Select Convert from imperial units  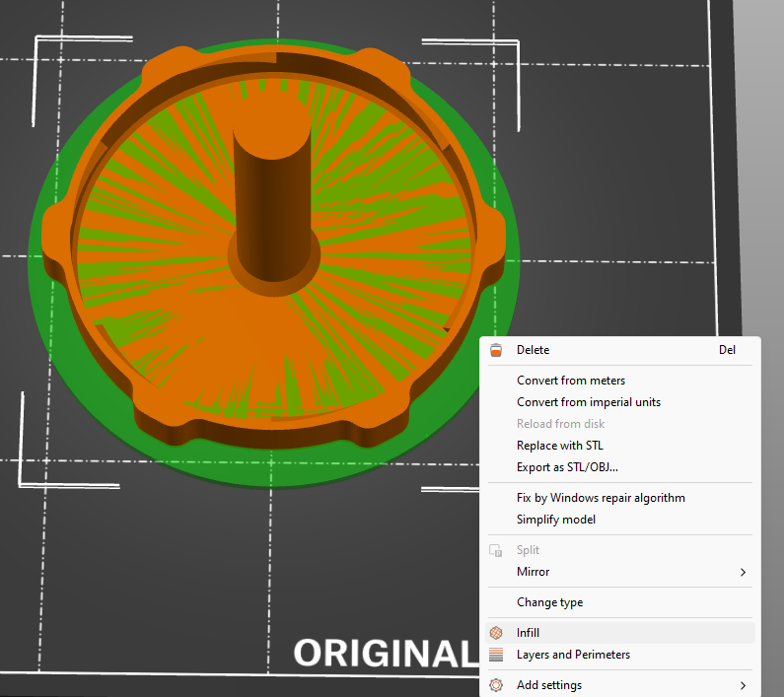click(588, 402)
